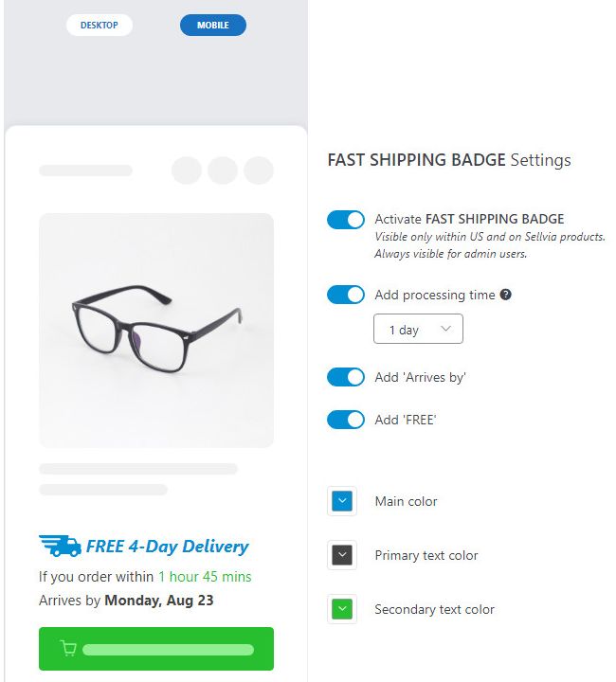
Task: Click the help icon beside processing time
Action: coord(506,295)
